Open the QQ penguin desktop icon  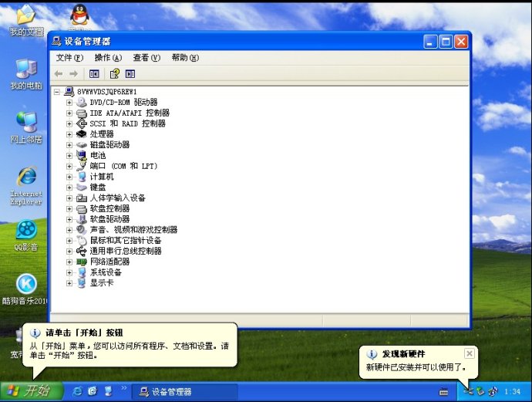(79, 16)
